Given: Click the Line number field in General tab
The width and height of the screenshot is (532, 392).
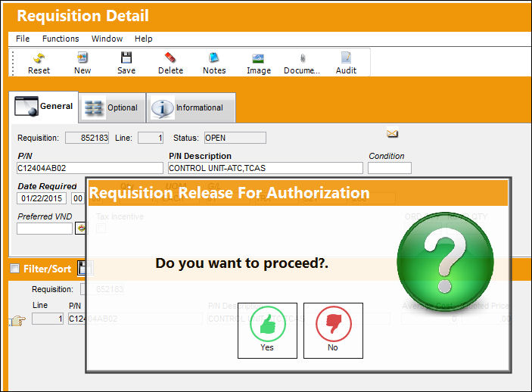Looking at the screenshot, I should point(151,138).
